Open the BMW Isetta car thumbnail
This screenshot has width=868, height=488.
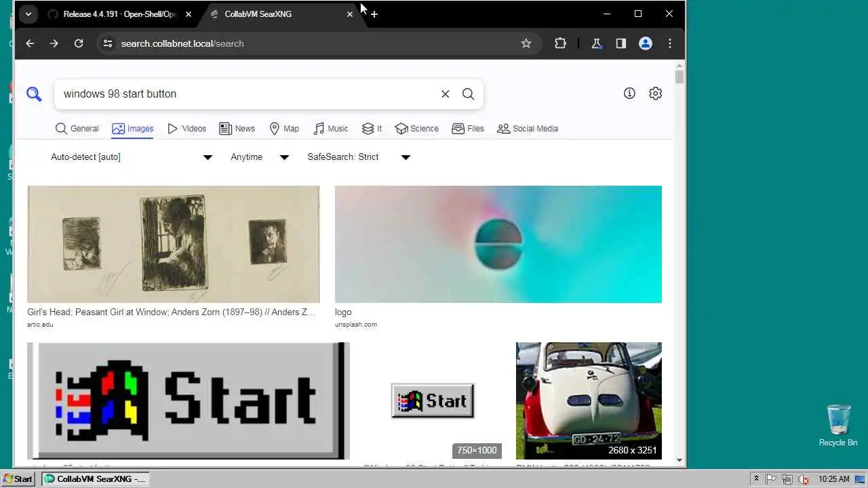[589, 401]
